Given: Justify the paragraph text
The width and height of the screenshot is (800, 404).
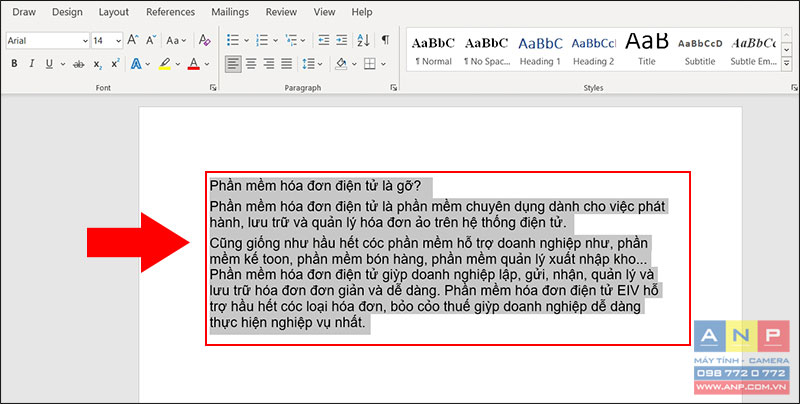Looking at the screenshot, I should (287, 64).
